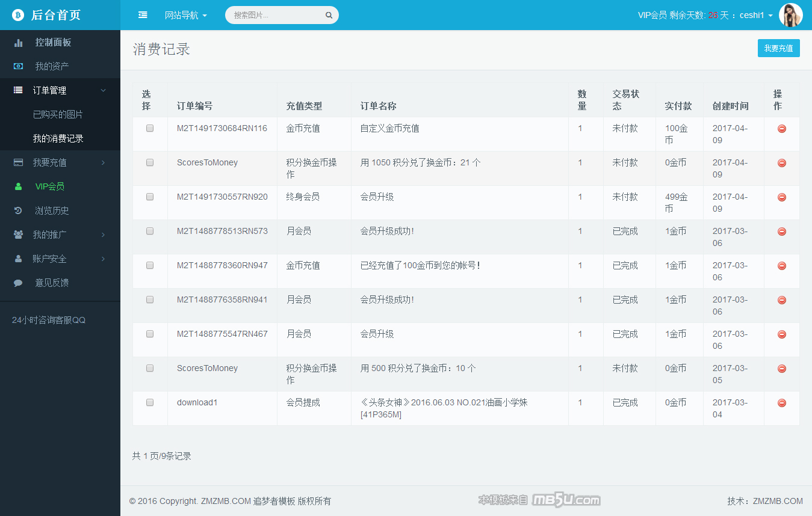The width and height of the screenshot is (812, 516).
Task: Click the bitcoin logo icon in header
Action: coord(18,15)
